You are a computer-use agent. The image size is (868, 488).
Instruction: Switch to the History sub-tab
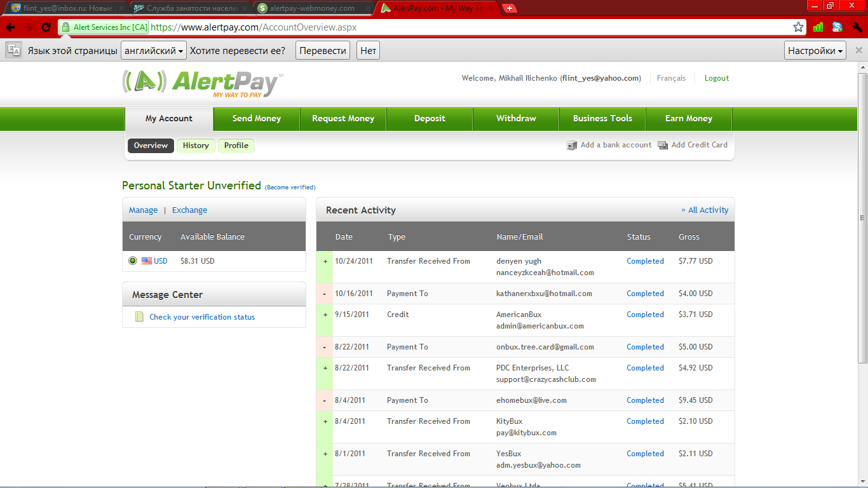point(196,146)
